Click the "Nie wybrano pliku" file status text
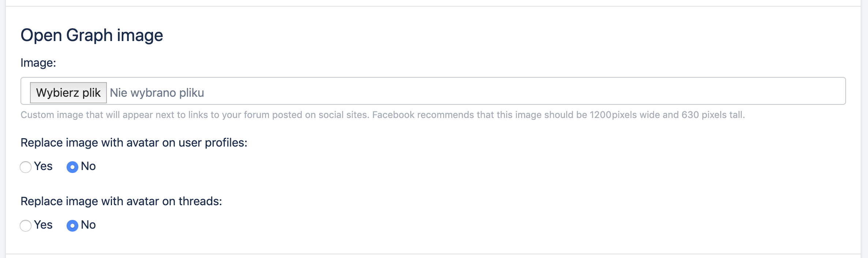Viewport: 868px width, 258px height. [x=157, y=93]
